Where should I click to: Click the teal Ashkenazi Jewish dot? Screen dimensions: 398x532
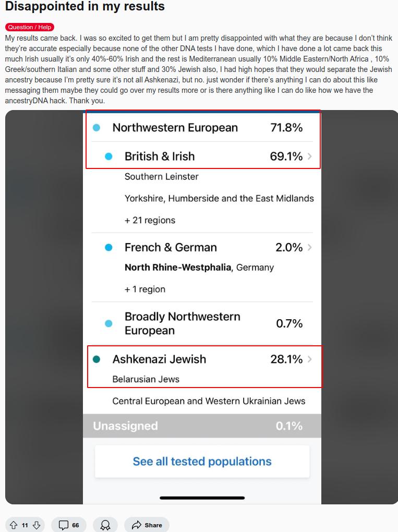point(97,359)
